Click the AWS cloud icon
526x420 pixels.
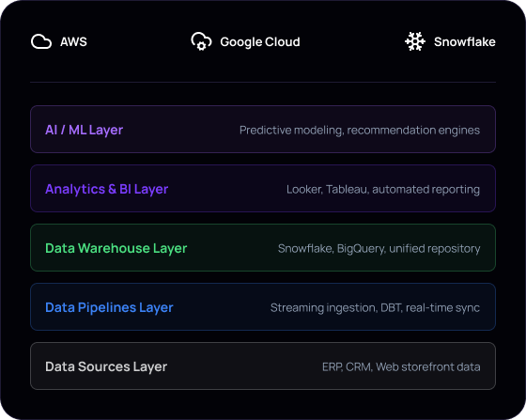click(41, 41)
